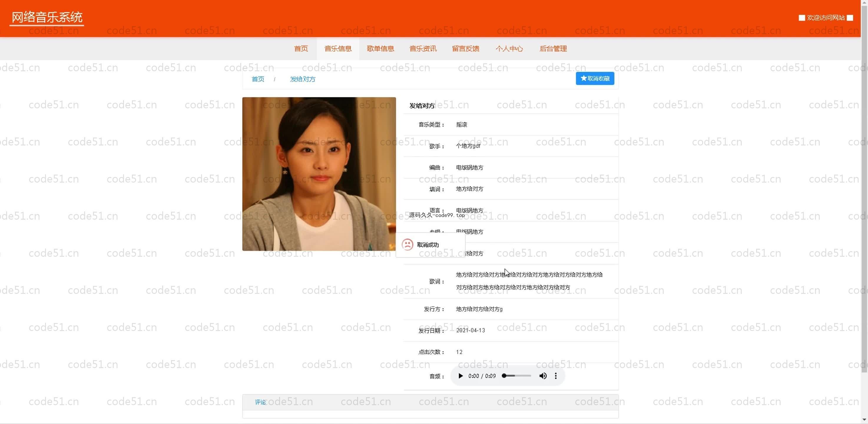Click the 编曲 value 电饭锅地方
This screenshot has width=868, height=424.
(469, 168)
